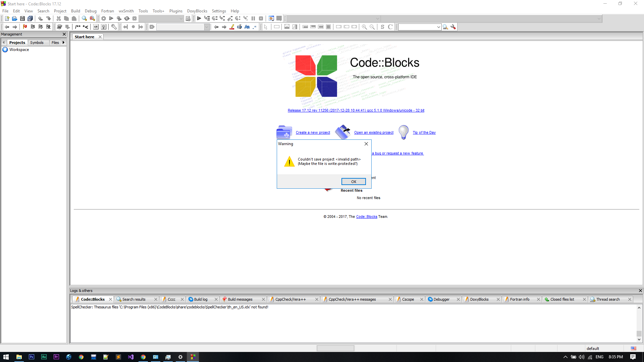Expand the search text combo box
This screenshot has height=362, width=644.
point(207,27)
